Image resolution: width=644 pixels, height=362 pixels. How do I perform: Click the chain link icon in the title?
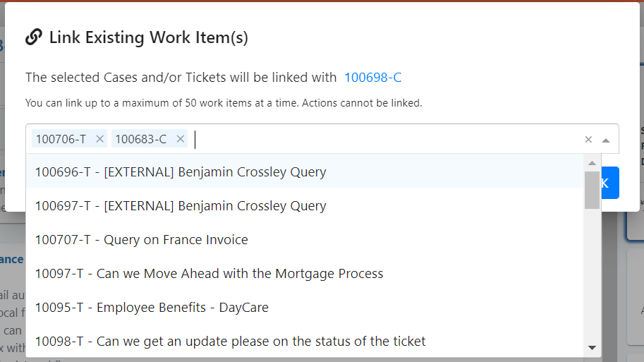pyautogui.click(x=33, y=37)
